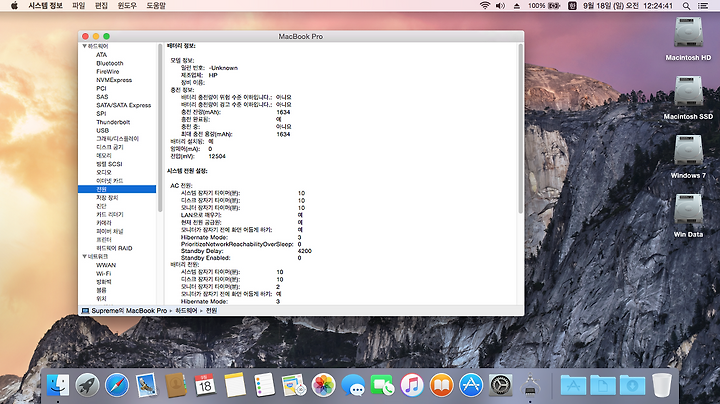Select 병렬 SCSI in the sidebar
This screenshot has width=720, height=404.
109,164
